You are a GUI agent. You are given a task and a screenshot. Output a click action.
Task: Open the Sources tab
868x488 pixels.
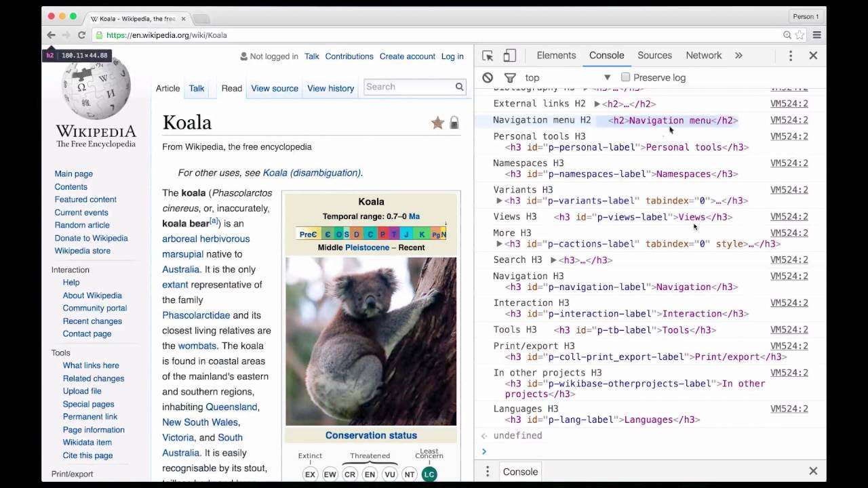(x=654, y=56)
